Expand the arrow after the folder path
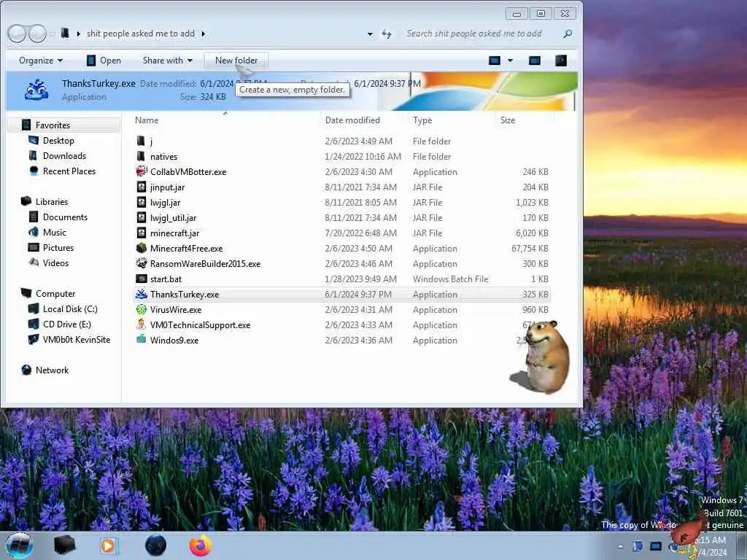Viewport: 747px width, 560px height. (x=204, y=34)
